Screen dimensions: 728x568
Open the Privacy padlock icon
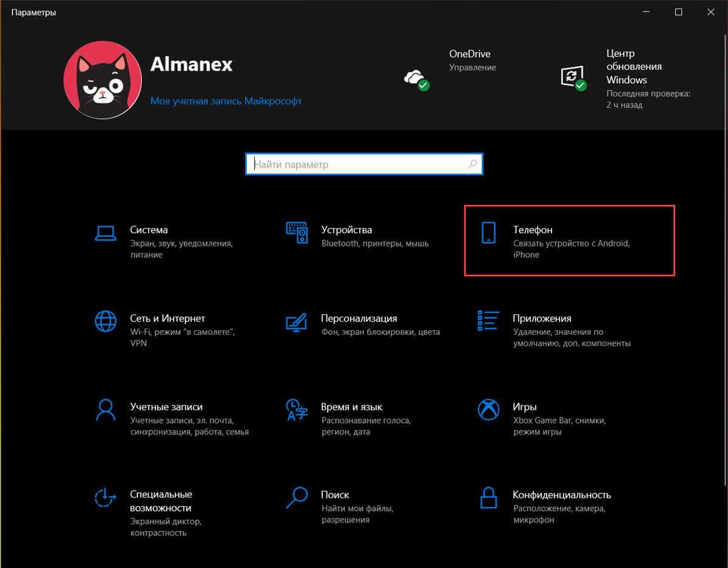488,498
